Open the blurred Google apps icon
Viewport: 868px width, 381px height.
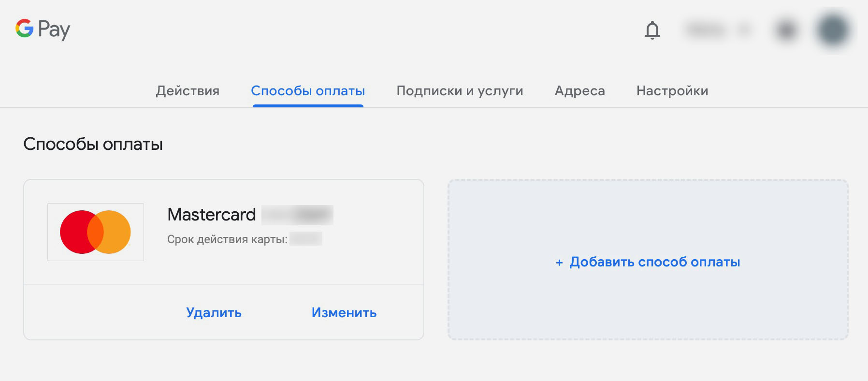tap(786, 30)
